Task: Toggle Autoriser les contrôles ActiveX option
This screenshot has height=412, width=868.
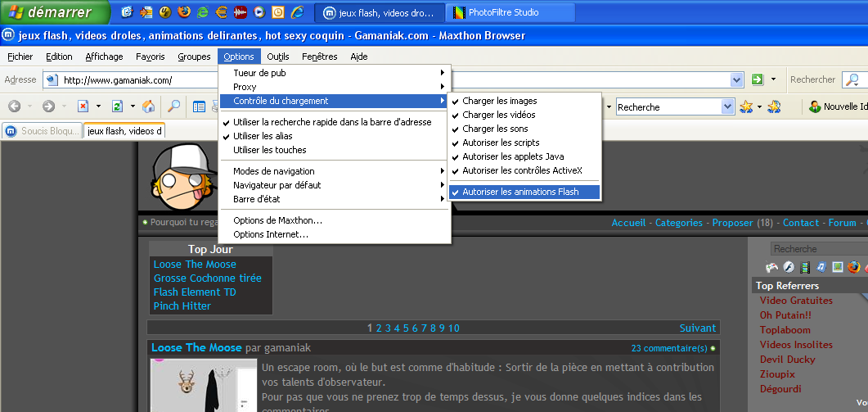Action: pos(524,170)
